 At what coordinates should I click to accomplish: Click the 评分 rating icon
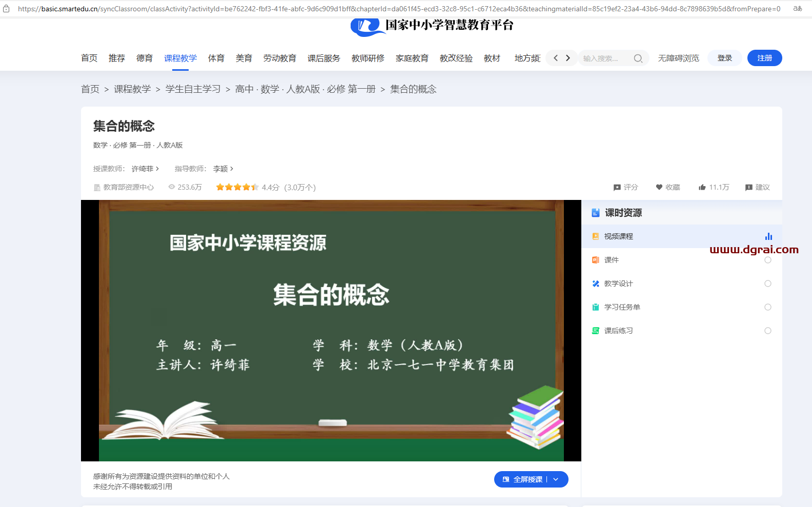(x=617, y=188)
